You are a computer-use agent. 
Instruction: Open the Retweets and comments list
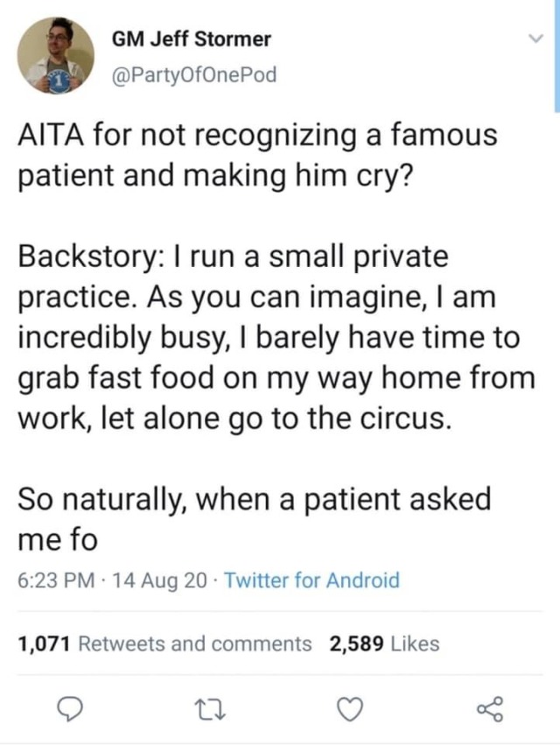tap(195, 644)
